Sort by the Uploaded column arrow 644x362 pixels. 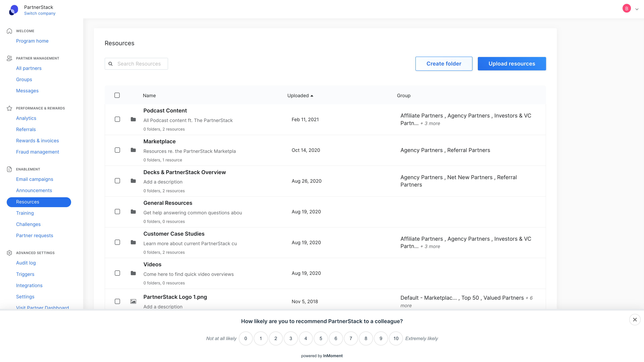point(312,96)
